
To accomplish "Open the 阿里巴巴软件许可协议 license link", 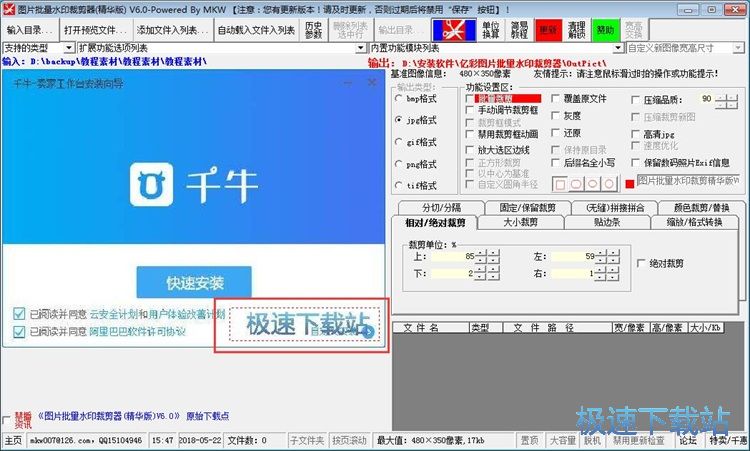I will click(x=137, y=331).
